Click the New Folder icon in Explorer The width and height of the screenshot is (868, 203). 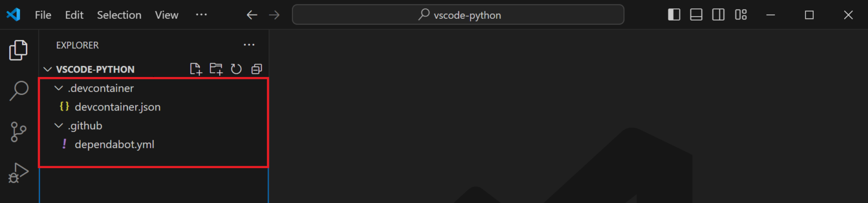tap(216, 69)
